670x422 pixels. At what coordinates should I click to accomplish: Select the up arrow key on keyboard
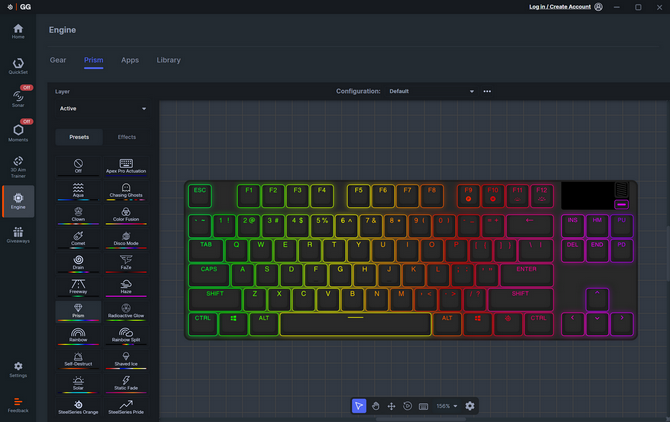pyautogui.click(x=597, y=299)
